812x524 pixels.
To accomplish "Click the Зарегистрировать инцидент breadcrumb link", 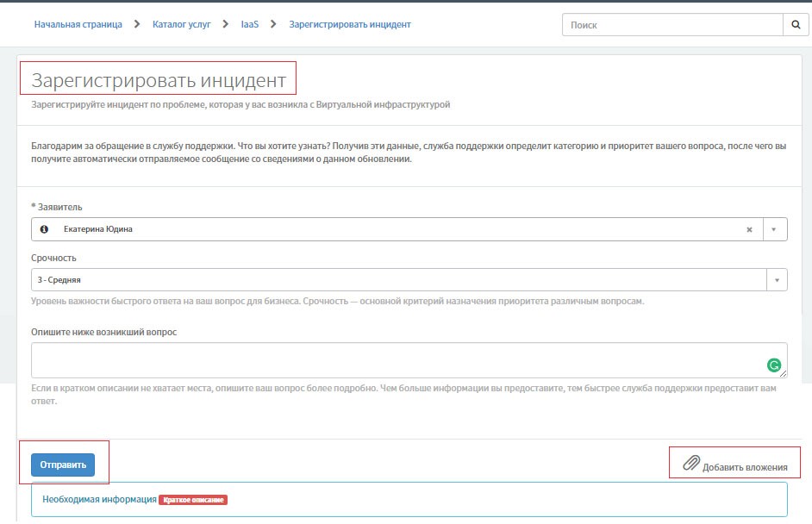I will point(350,25).
